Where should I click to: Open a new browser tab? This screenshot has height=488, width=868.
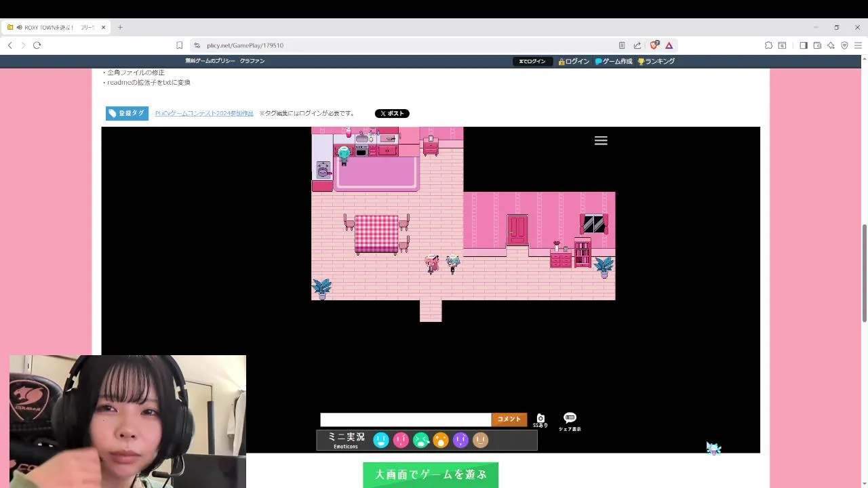(x=120, y=28)
